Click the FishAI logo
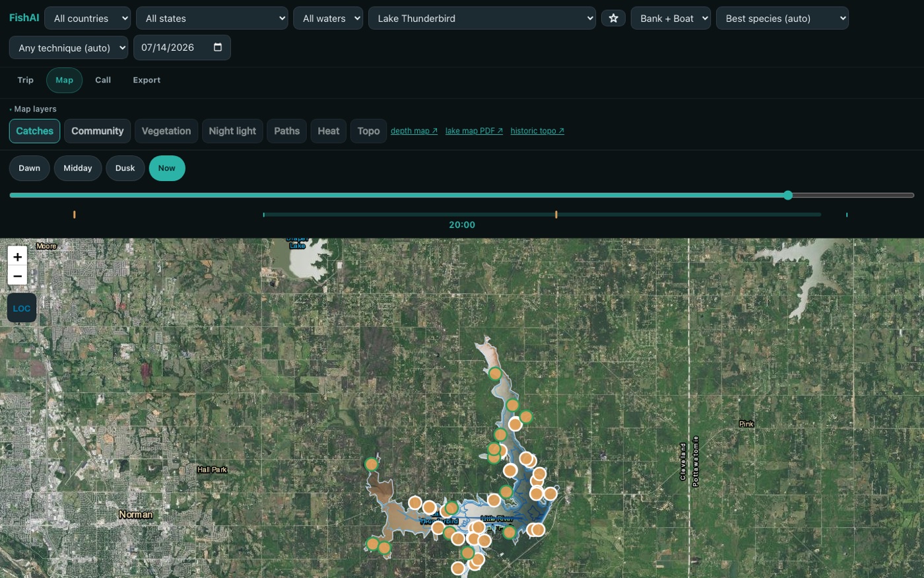Screen dimensions: 924x578 coord(24,18)
